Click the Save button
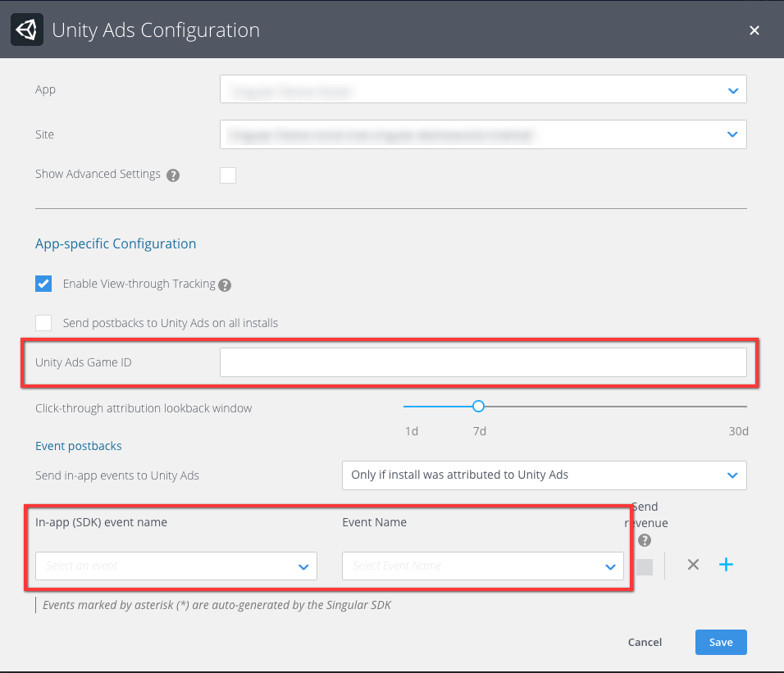 point(721,642)
